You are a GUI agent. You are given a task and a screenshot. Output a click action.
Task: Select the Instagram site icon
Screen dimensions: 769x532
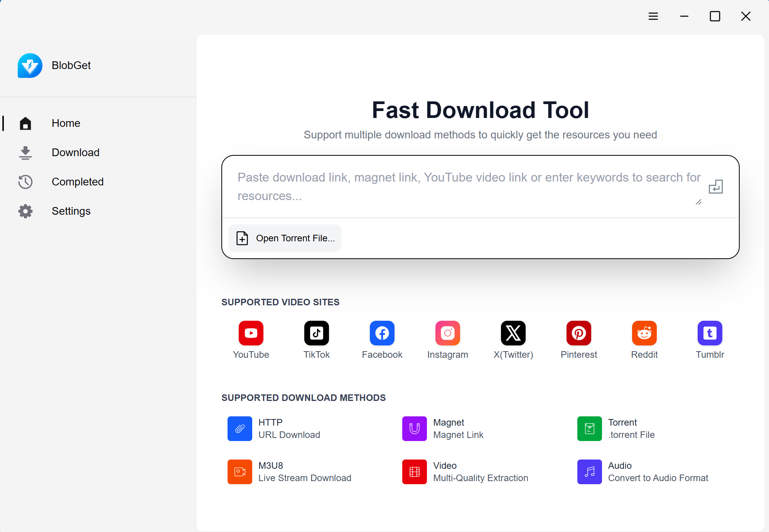(x=447, y=333)
